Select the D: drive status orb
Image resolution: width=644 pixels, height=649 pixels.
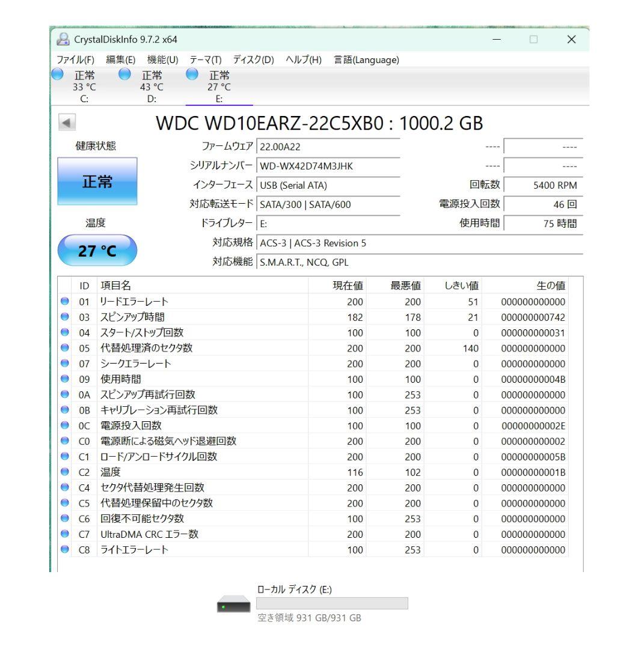(124, 75)
